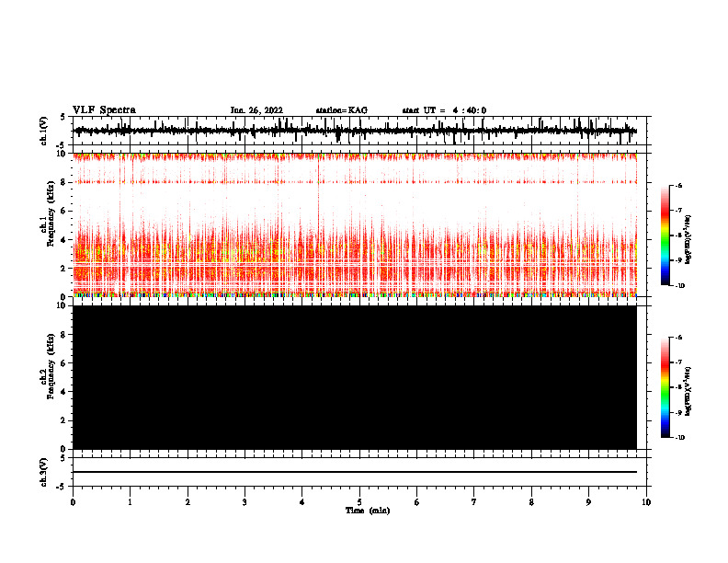This screenshot has height=563, width=728.
Task: Select the 'Jan. 26, 2022' date text
Action: (x=256, y=110)
